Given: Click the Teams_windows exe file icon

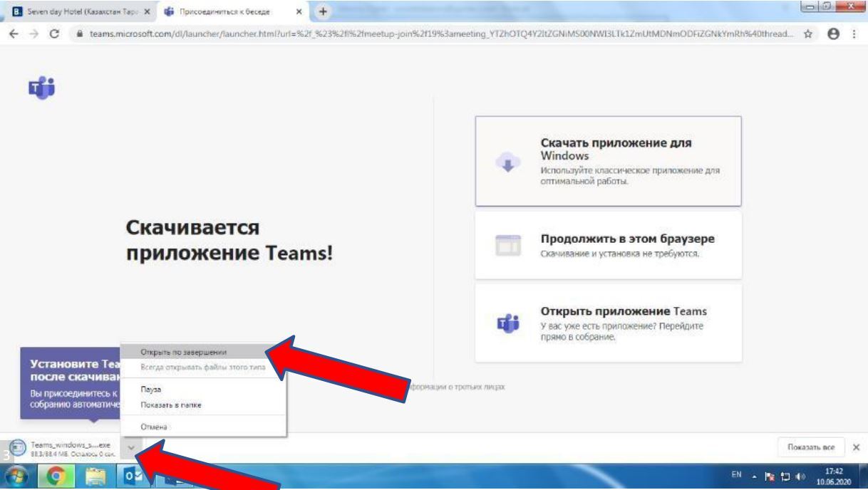Looking at the screenshot, I should 17,447.
